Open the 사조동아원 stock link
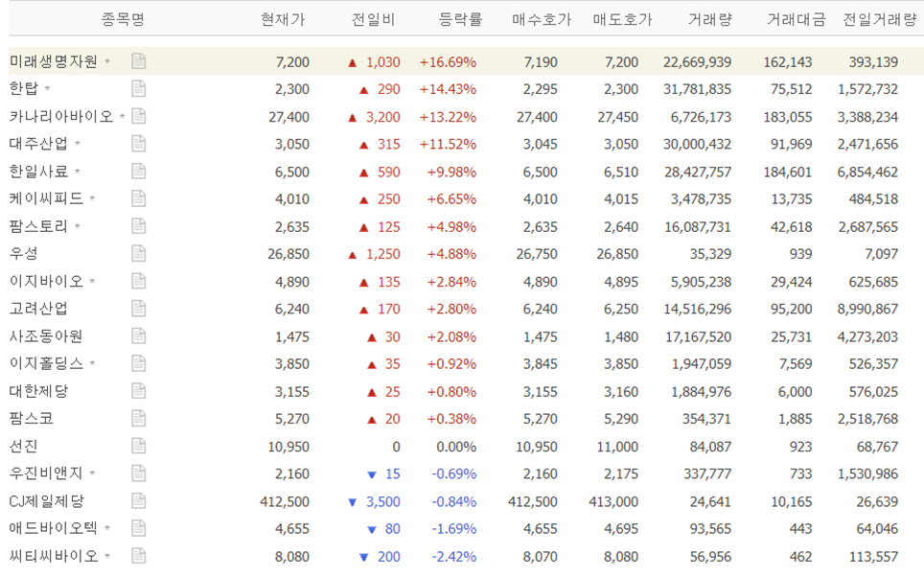924x577 pixels. pyautogui.click(x=46, y=336)
